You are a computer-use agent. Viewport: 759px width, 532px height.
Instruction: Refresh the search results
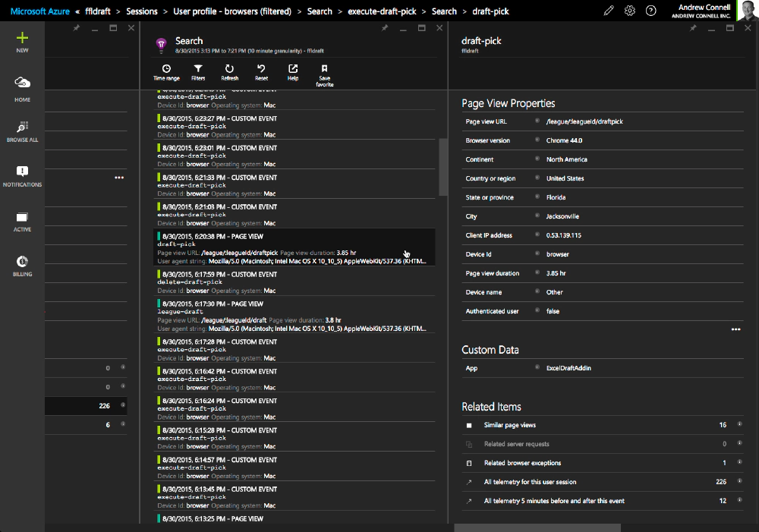point(229,73)
